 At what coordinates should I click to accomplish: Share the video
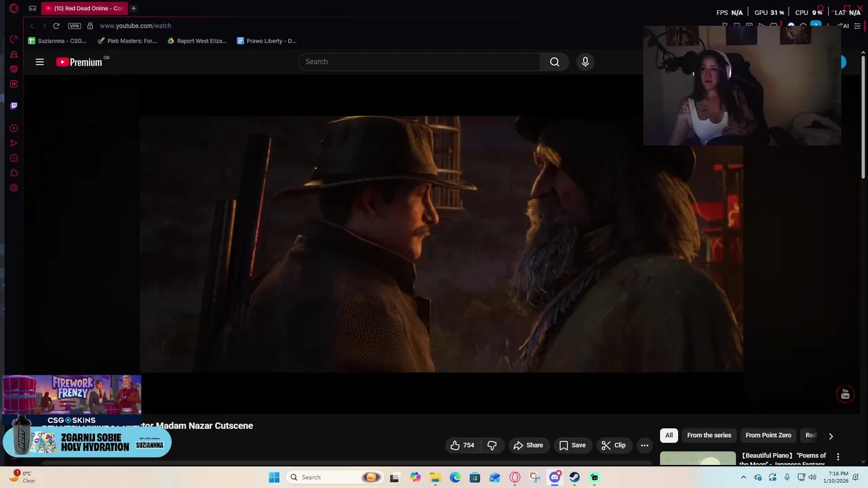click(528, 445)
